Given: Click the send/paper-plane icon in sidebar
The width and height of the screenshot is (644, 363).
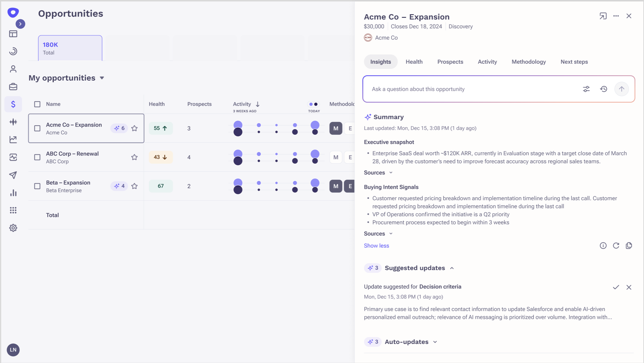Looking at the screenshot, I should point(13,175).
